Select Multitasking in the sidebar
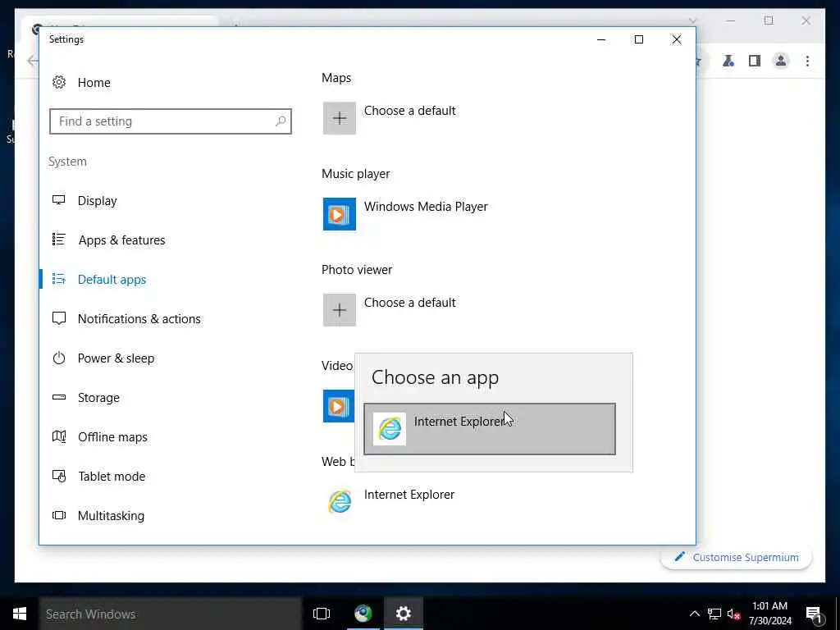The width and height of the screenshot is (840, 630). pyautogui.click(x=111, y=515)
